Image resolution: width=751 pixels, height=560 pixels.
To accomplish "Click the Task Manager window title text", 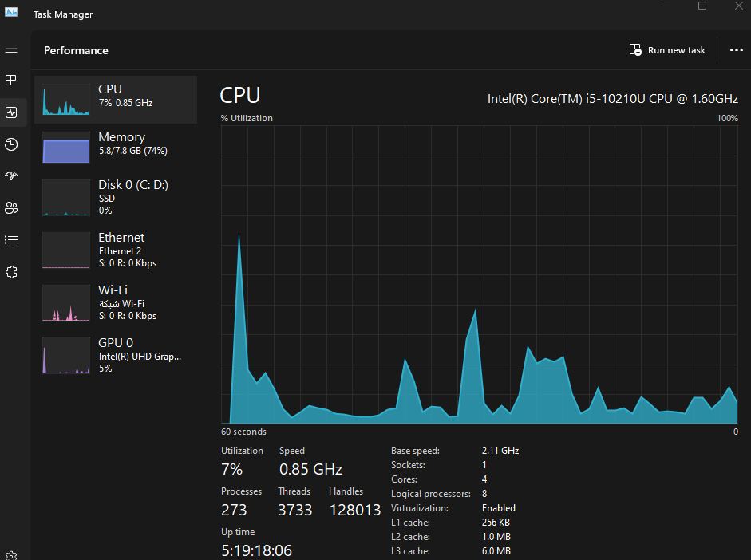I will coord(63,14).
